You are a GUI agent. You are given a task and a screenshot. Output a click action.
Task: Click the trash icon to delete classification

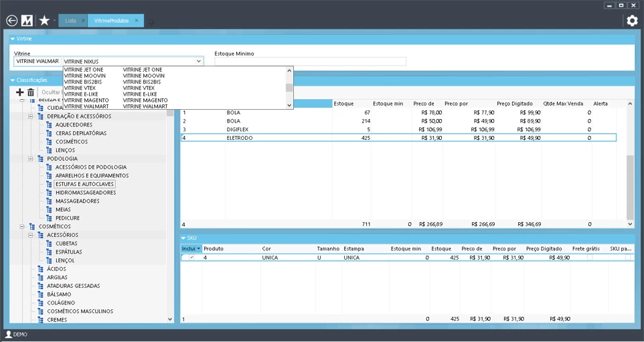(x=31, y=92)
